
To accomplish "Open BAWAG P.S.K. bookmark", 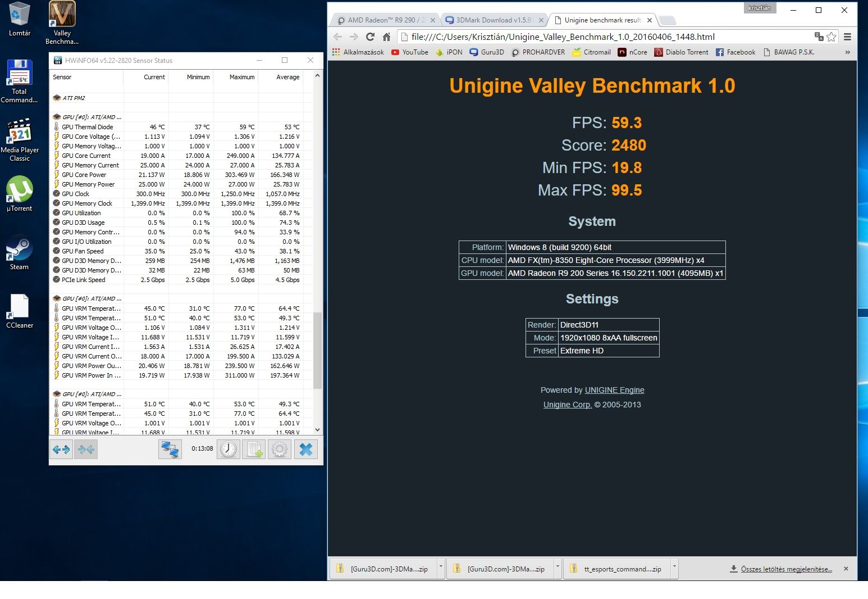I will coord(789,52).
